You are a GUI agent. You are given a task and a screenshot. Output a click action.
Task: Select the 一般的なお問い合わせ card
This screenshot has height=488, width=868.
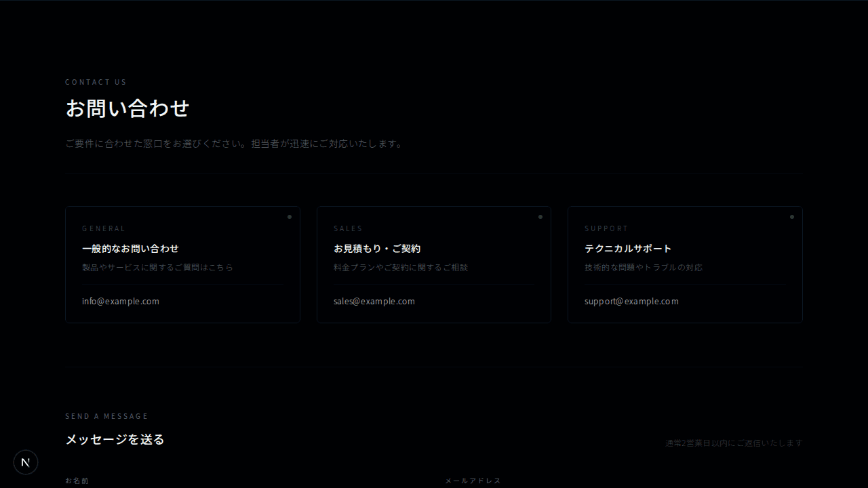point(182,264)
